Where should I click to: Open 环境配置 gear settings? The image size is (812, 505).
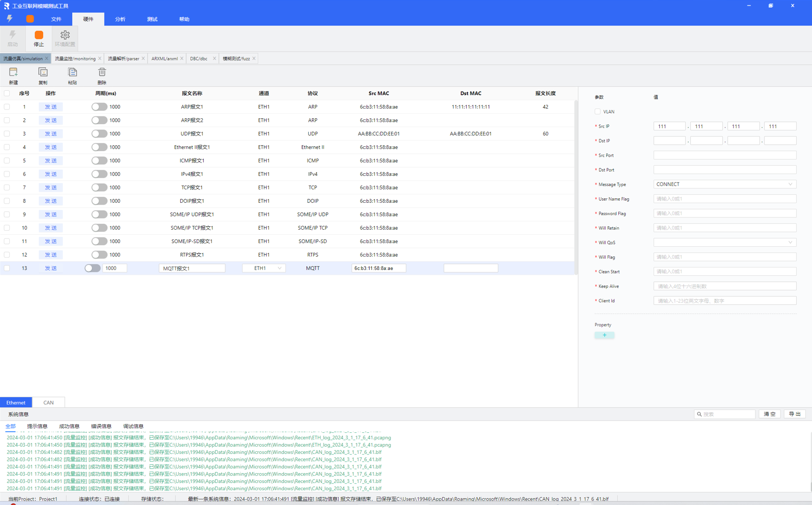pos(65,35)
